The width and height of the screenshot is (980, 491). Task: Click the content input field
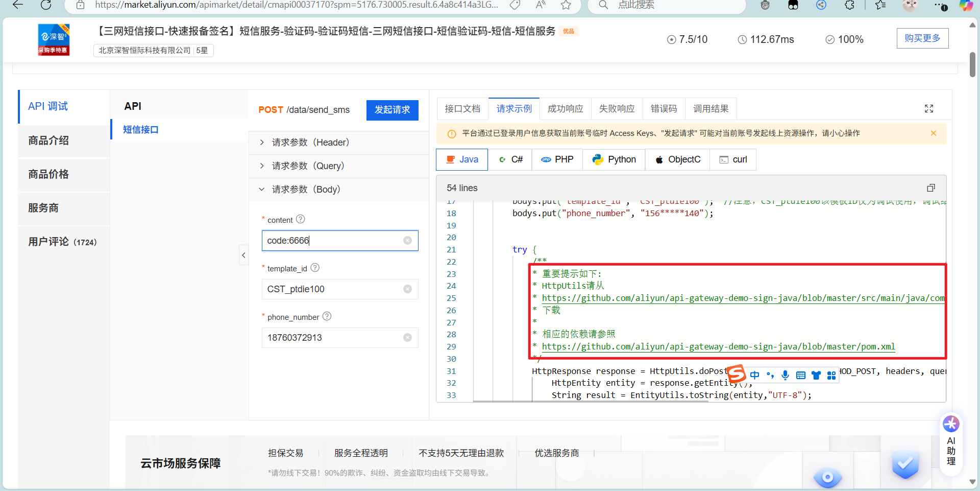pos(340,241)
